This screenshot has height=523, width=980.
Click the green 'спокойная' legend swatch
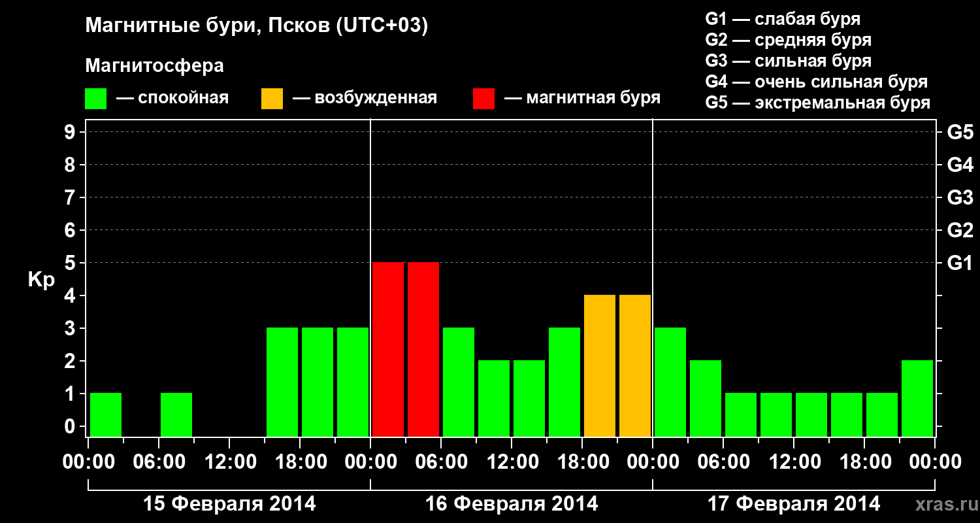point(95,99)
